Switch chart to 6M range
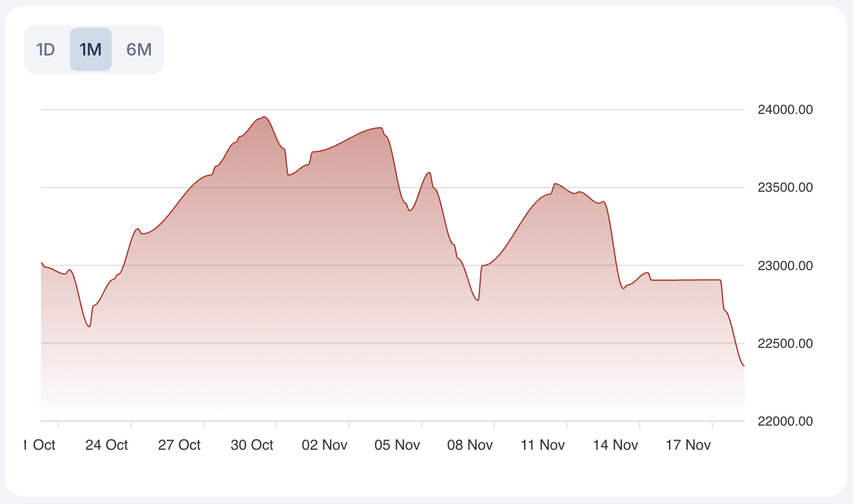Screen dimensions: 853x504 (x=139, y=49)
